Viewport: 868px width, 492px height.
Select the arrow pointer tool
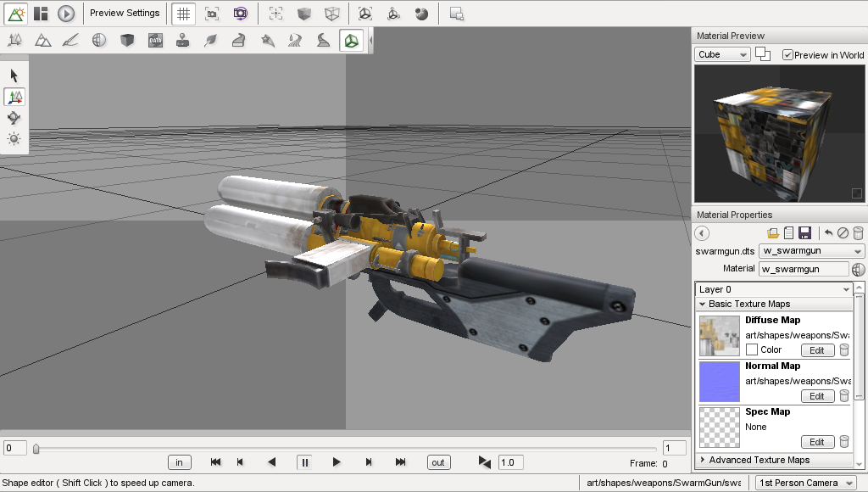(x=14, y=75)
